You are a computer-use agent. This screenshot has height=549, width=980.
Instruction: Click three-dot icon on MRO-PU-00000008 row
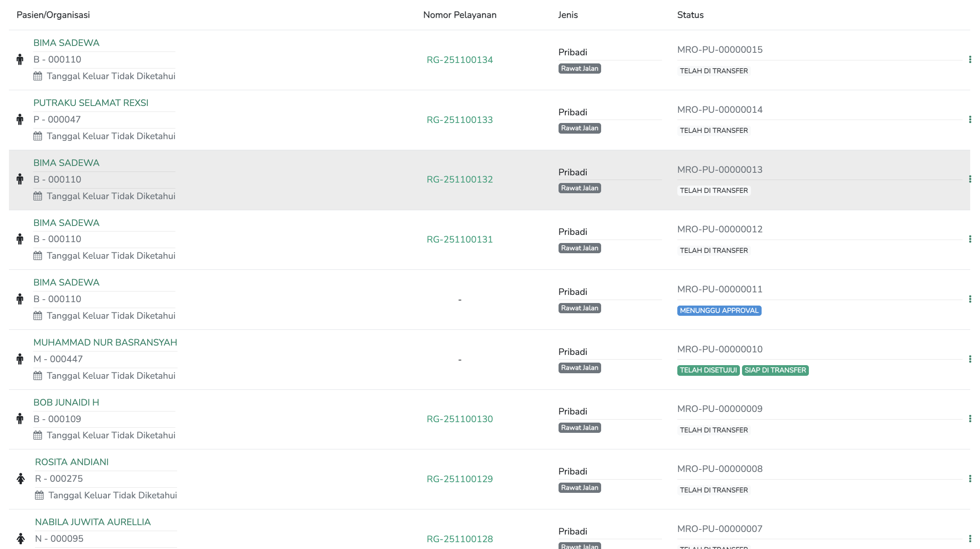[970, 479]
